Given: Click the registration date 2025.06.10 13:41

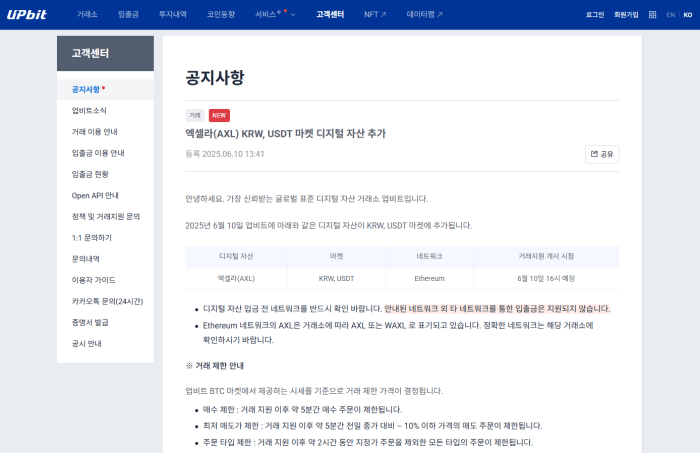Looking at the screenshot, I should coord(233,154).
